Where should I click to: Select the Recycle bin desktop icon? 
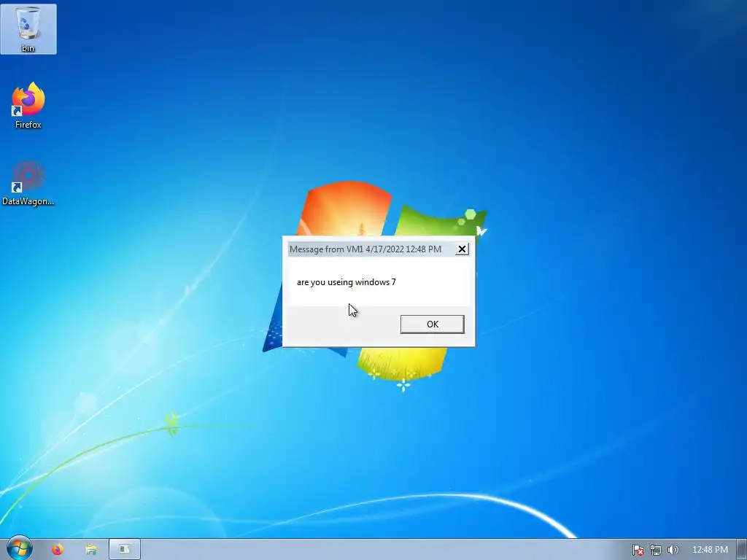click(x=28, y=29)
